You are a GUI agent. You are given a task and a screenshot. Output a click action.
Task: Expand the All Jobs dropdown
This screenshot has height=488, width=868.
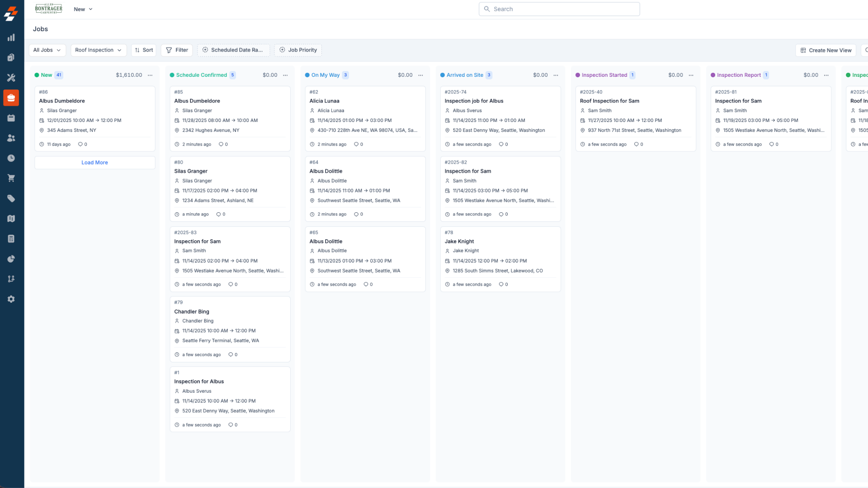click(x=47, y=50)
